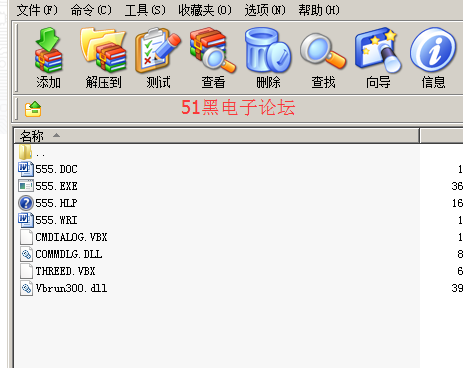Select the 555.HLP help file icon
463x368 pixels.
point(26,203)
